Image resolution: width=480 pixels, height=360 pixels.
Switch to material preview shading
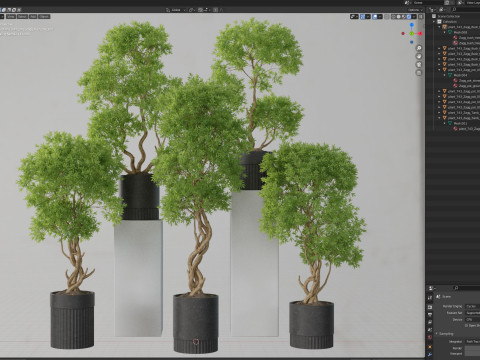pyautogui.click(x=404, y=17)
